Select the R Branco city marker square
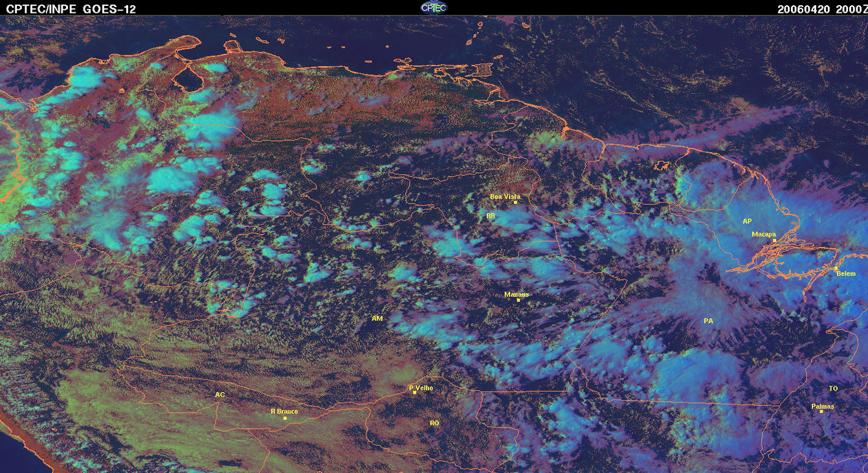 285,418
